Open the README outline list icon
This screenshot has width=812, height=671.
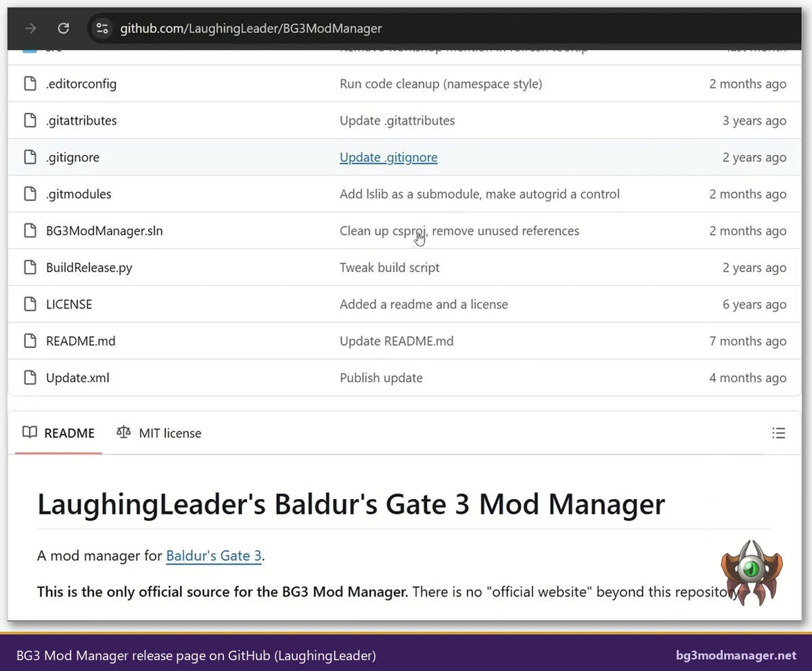[779, 433]
